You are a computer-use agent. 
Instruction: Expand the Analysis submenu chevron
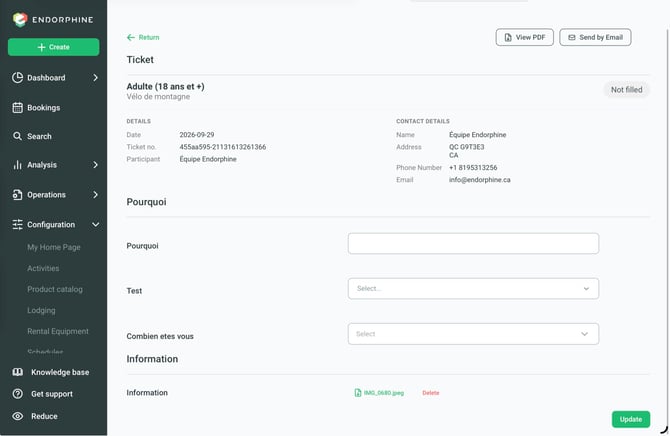95,165
